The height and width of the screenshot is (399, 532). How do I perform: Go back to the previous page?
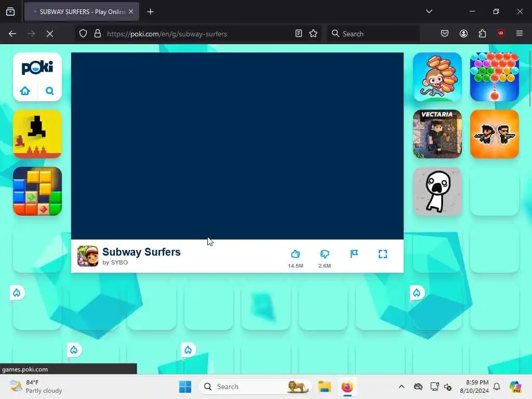tap(12, 34)
